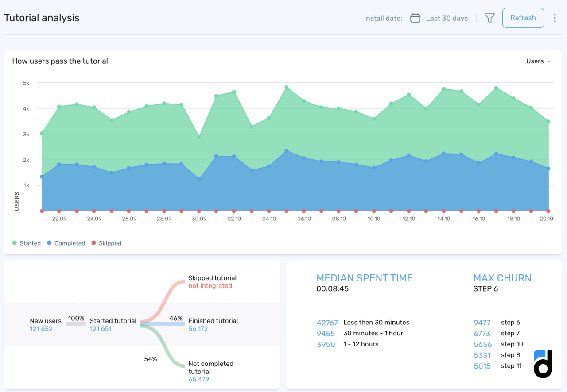567x392 pixels.
Task: Click the green Started peak point at 05.10
Action: (x=287, y=88)
